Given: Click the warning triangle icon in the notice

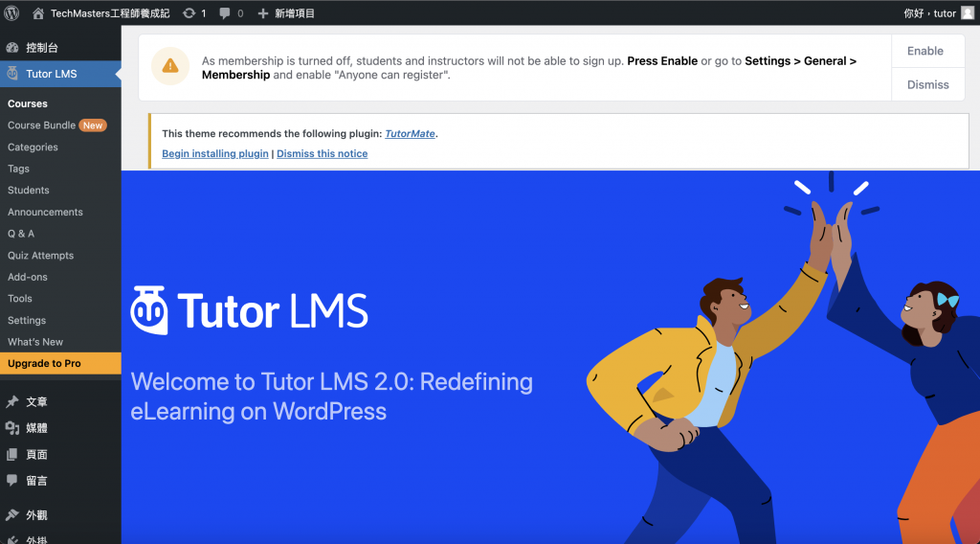Looking at the screenshot, I should 170,66.
